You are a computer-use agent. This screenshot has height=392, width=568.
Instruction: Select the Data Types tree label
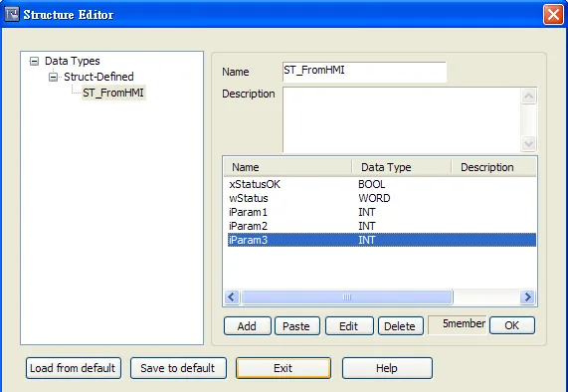tap(72, 61)
